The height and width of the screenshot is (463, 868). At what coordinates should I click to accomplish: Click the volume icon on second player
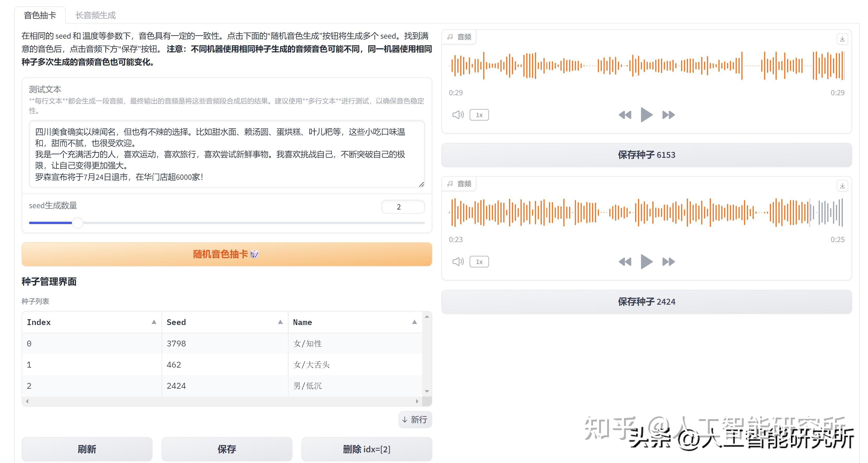click(x=458, y=261)
